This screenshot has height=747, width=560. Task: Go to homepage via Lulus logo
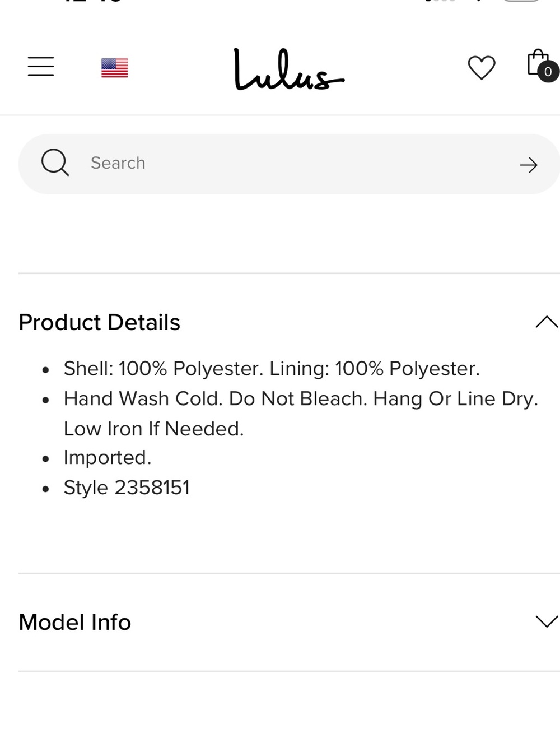(289, 69)
